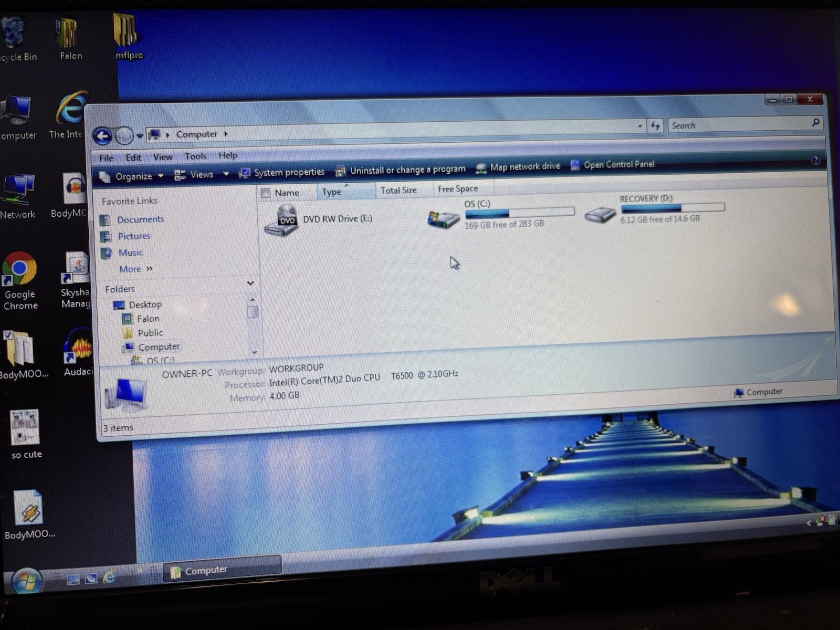Click the Refresh button beside address bar
The width and height of the screenshot is (840, 630).
[655, 126]
